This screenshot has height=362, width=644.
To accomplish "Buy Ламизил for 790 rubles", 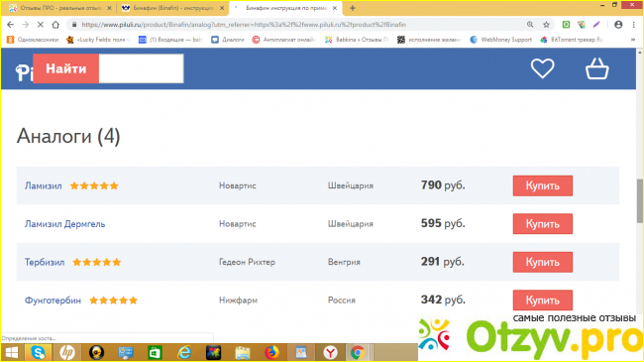I will click(x=542, y=185).
